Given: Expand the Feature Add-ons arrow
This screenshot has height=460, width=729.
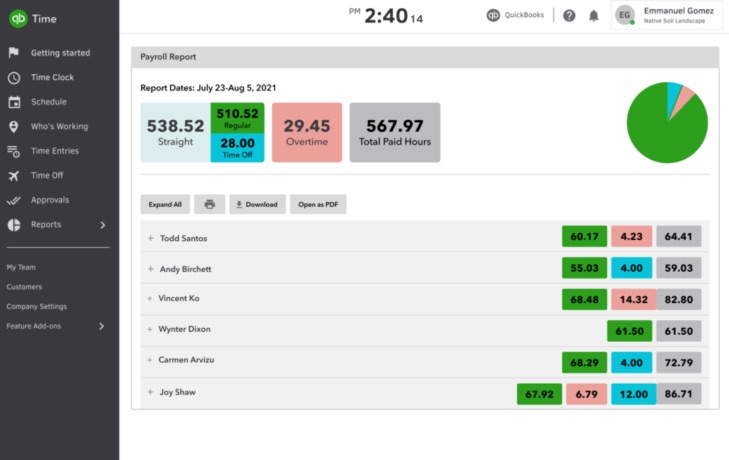Looking at the screenshot, I should [101, 327].
